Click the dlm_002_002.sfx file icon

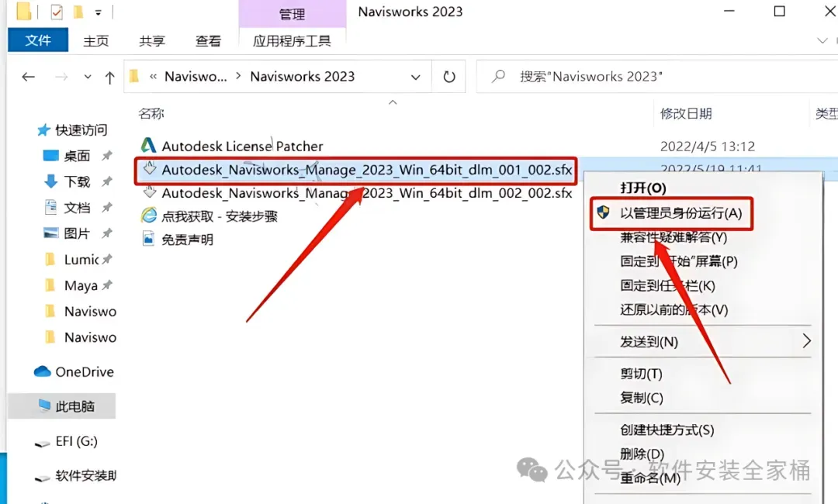[149, 192]
